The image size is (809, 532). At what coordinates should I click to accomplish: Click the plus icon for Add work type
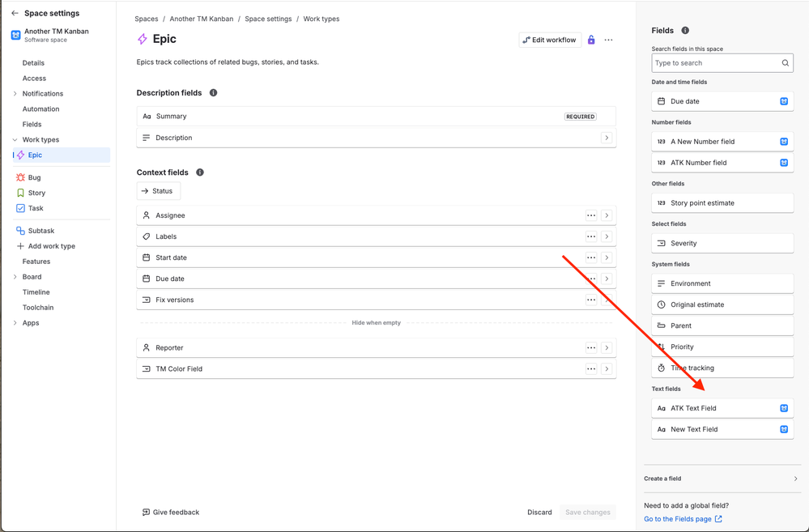click(x=20, y=246)
